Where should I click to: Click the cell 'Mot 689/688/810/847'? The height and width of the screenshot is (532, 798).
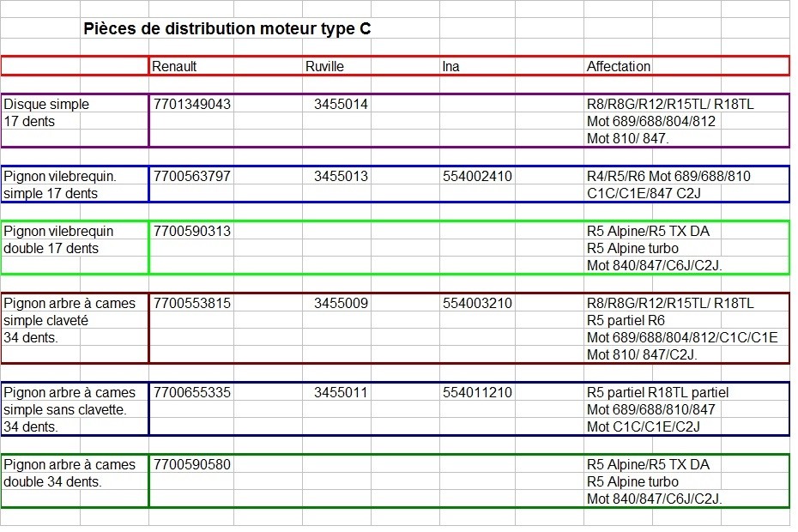[x=651, y=410]
